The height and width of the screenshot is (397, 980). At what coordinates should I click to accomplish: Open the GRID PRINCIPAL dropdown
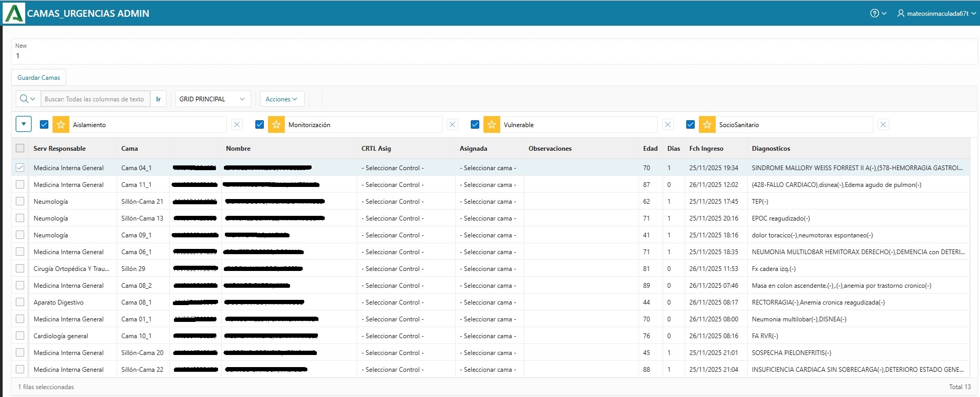click(x=213, y=99)
